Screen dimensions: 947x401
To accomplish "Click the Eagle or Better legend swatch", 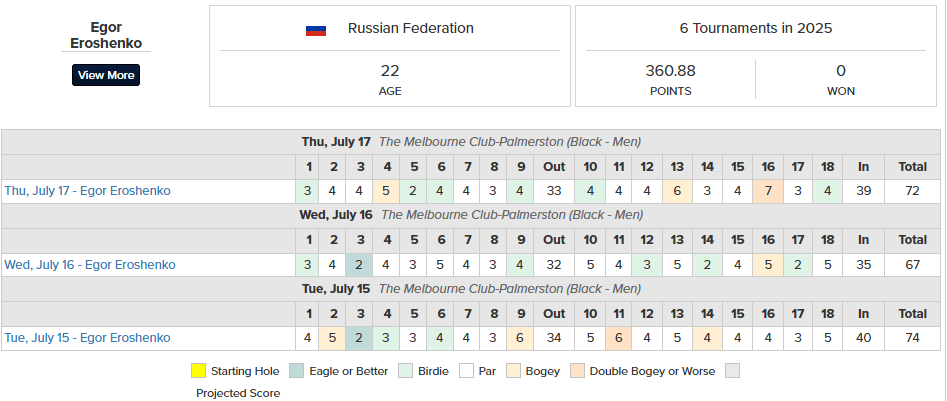I will tap(297, 371).
